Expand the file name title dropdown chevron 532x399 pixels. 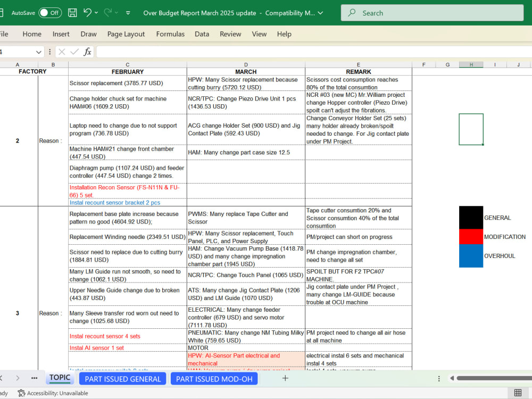click(x=320, y=13)
